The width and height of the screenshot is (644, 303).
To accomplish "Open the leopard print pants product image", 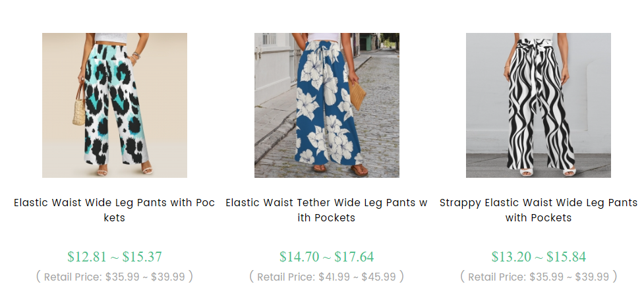I will coord(115,105).
